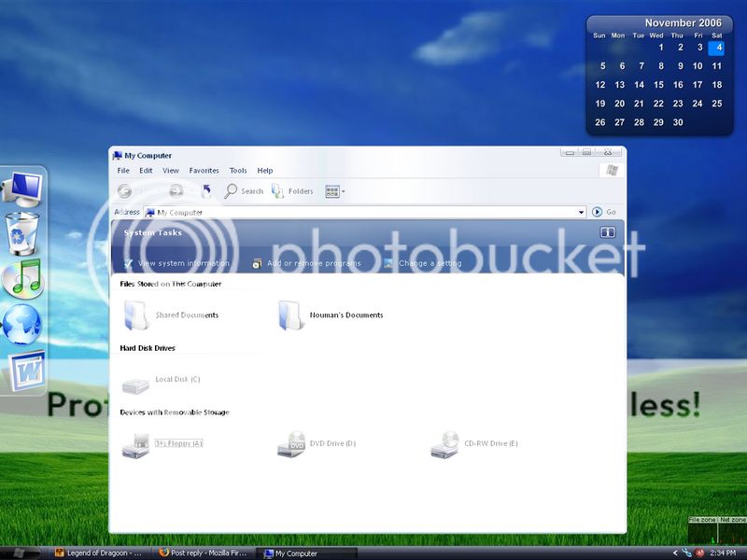Launch Microsoft Word from the dock
Image resolution: width=747 pixels, height=560 pixels.
pyautogui.click(x=24, y=371)
